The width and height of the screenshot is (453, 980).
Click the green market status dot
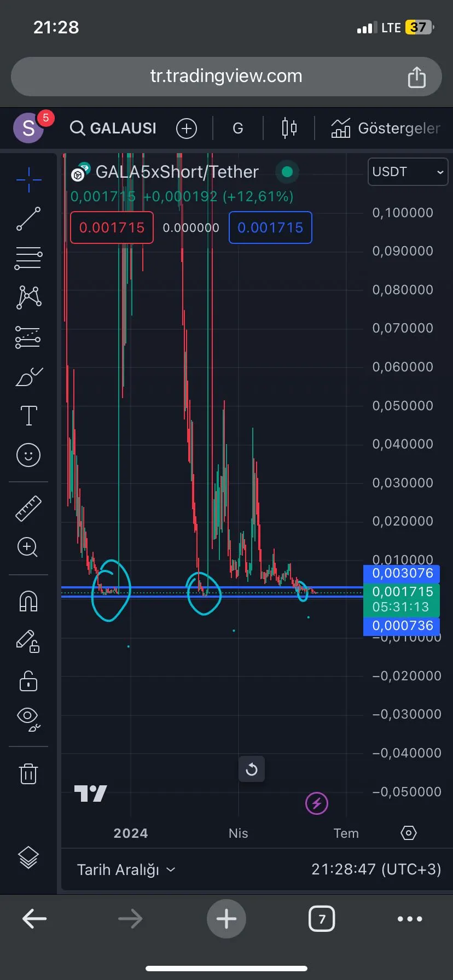tap(287, 172)
